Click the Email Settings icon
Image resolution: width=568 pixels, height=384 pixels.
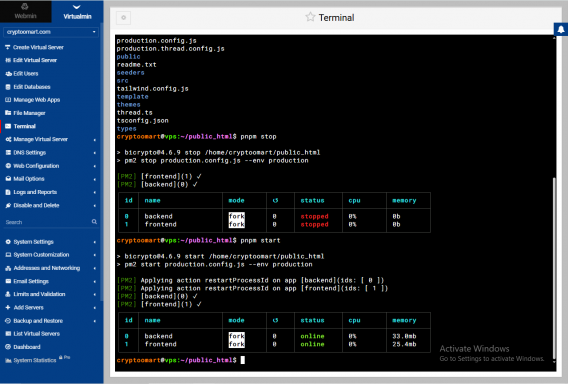8,281
